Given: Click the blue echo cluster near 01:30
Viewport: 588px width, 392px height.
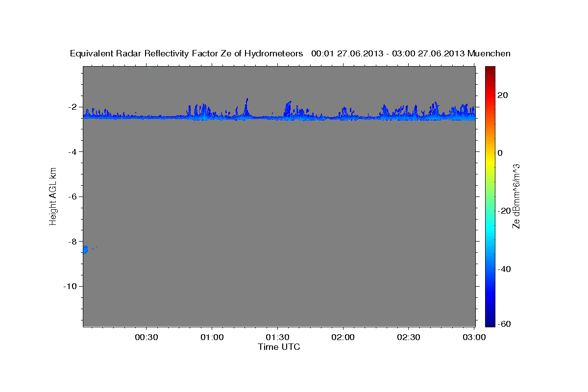Looking at the screenshot, I should tap(288, 109).
